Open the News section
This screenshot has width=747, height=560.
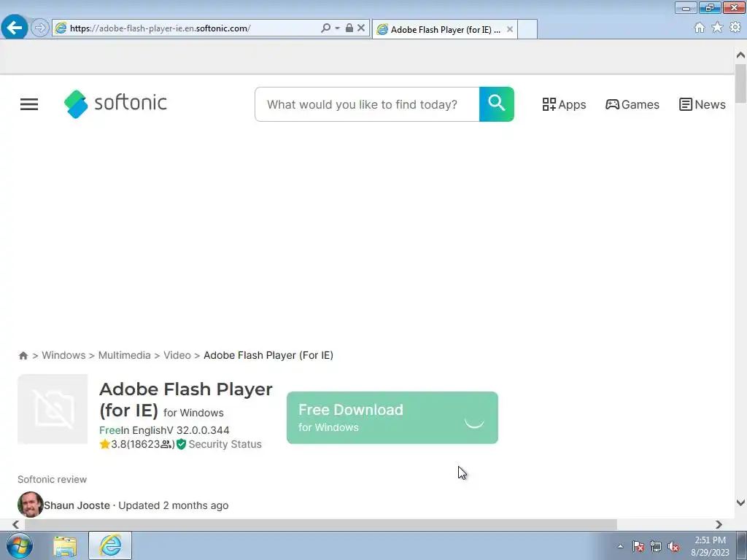pos(703,104)
